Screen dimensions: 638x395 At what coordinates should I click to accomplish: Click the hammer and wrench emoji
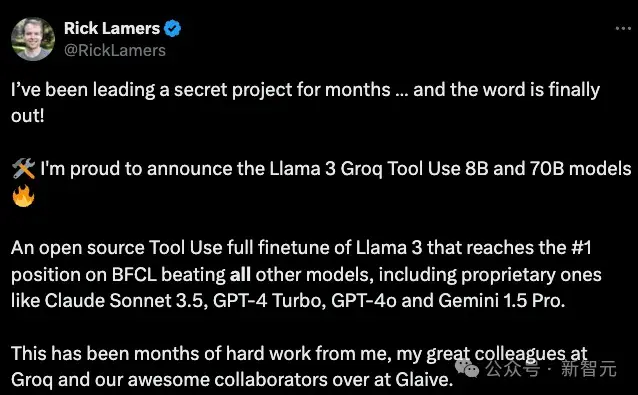click(x=23, y=168)
